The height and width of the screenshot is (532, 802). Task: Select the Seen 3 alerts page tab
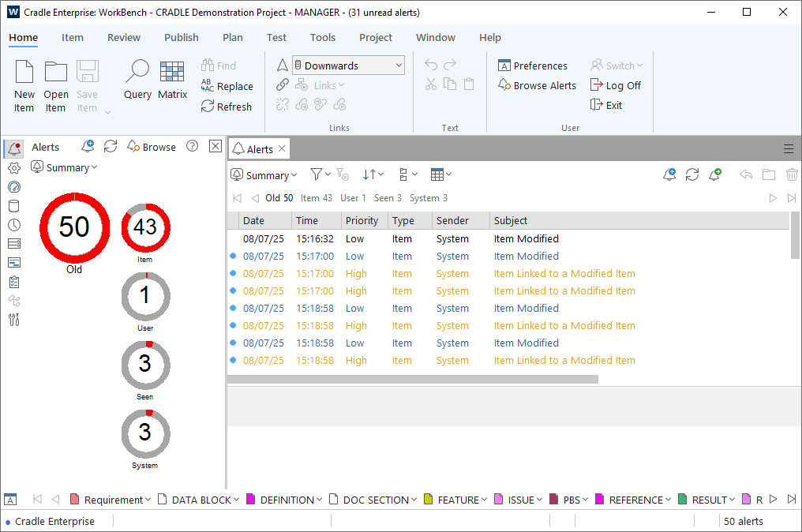(x=388, y=198)
